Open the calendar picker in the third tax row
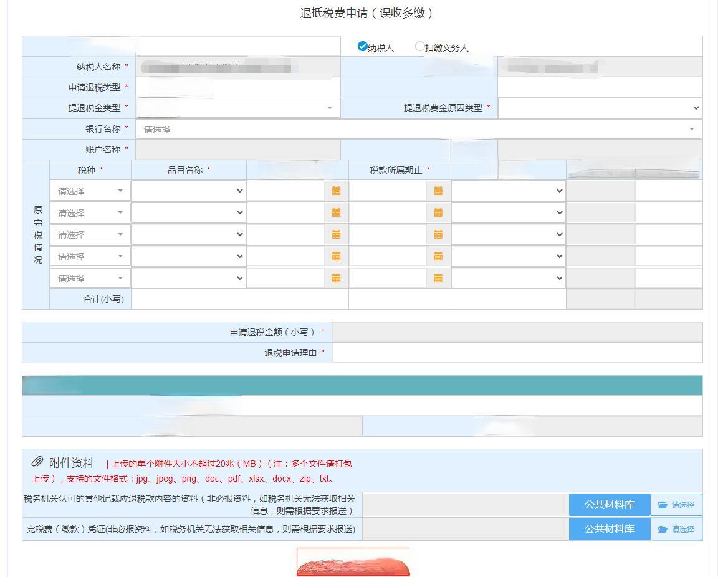 336,234
